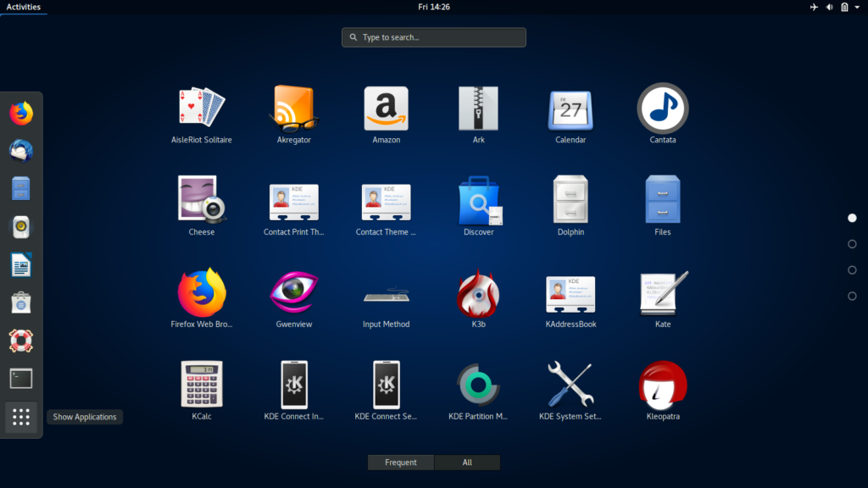Viewport: 868px width, 488px height.
Task: Open LibreOffice Writer from the dock
Action: (x=21, y=264)
